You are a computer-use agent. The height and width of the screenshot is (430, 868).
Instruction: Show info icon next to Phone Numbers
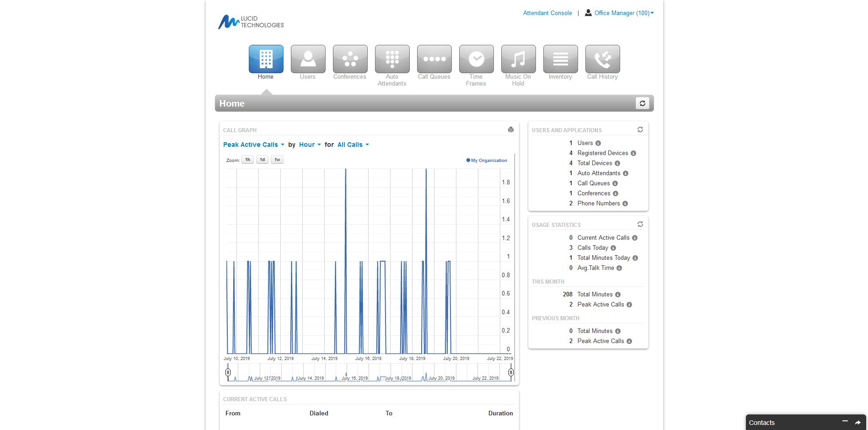[x=625, y=204]
